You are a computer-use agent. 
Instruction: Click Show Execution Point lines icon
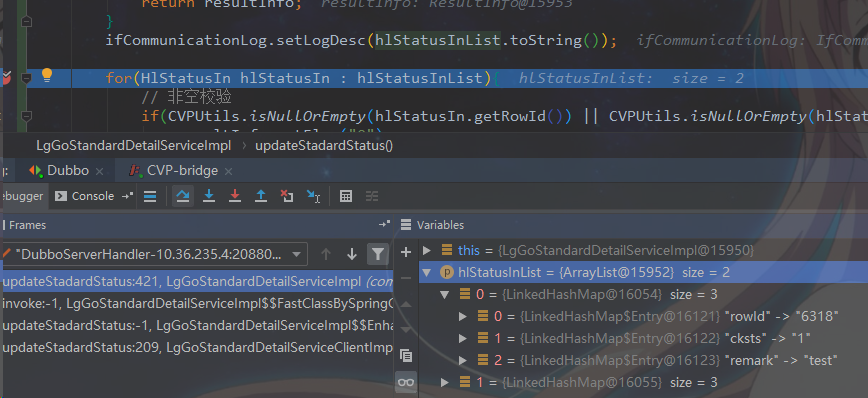pyautogui.click(x=150, y=196)
